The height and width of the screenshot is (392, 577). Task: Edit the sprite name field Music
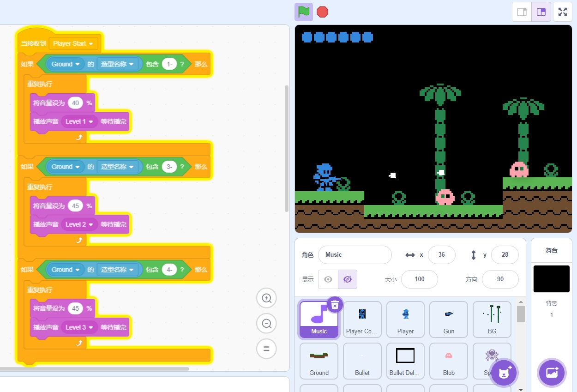click(x=355, y=255)
